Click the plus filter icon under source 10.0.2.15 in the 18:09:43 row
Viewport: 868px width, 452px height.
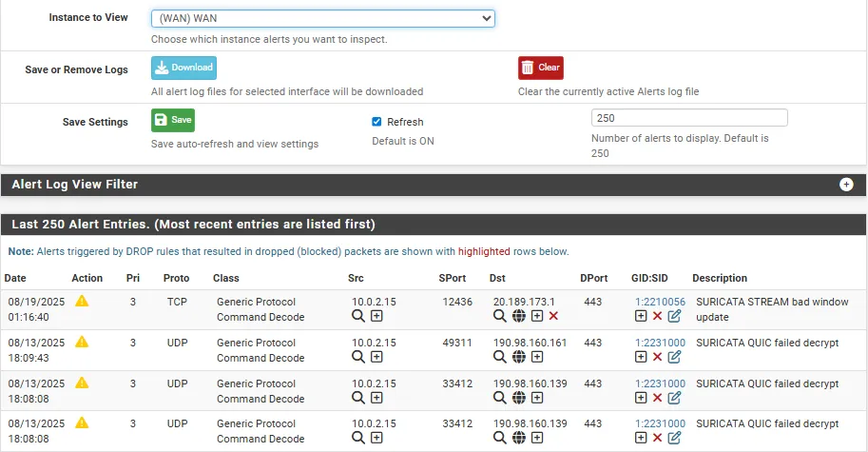pyautogui.click(x=376, y=357)
